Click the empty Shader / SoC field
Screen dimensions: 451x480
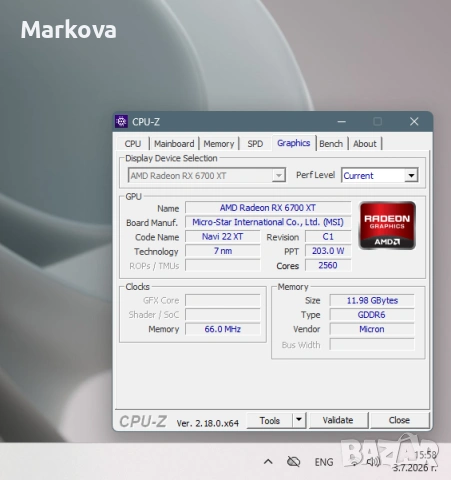tap(223, 315)
